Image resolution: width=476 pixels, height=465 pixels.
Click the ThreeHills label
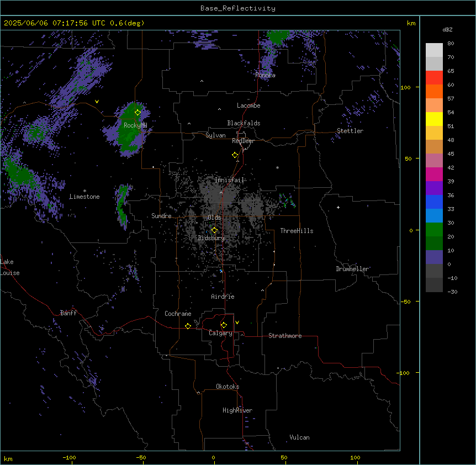(x=297, y=231)
